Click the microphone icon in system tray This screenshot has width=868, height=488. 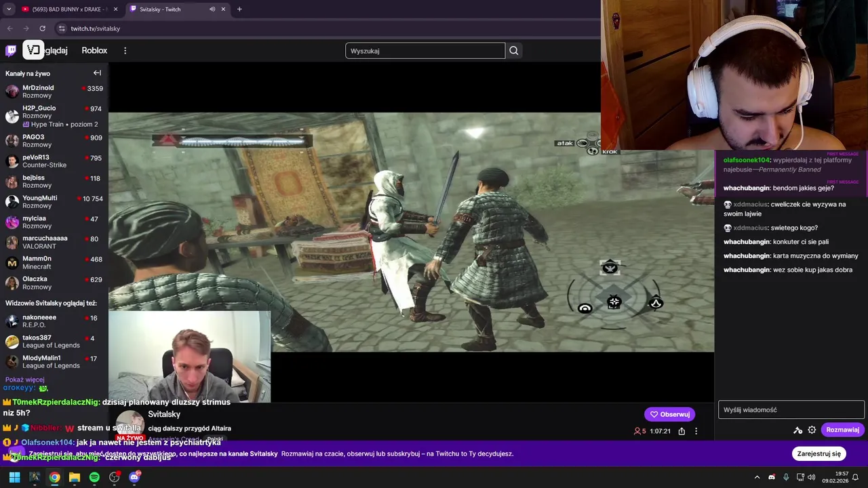(786, 477)
